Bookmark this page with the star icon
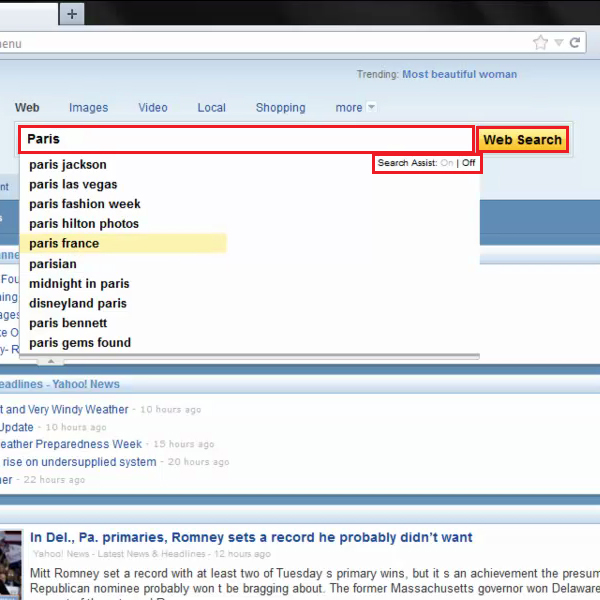 pos(540,42)
